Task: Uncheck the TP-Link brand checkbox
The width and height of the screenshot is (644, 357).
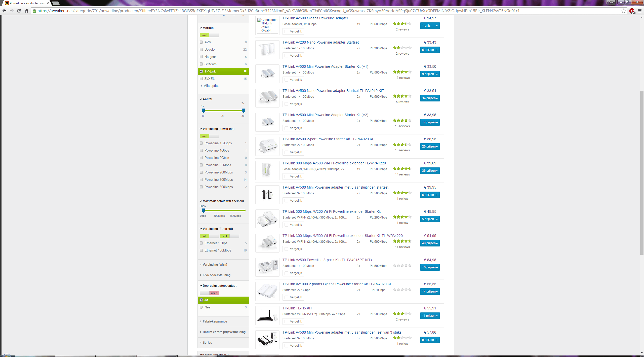Action: (201, 71)
